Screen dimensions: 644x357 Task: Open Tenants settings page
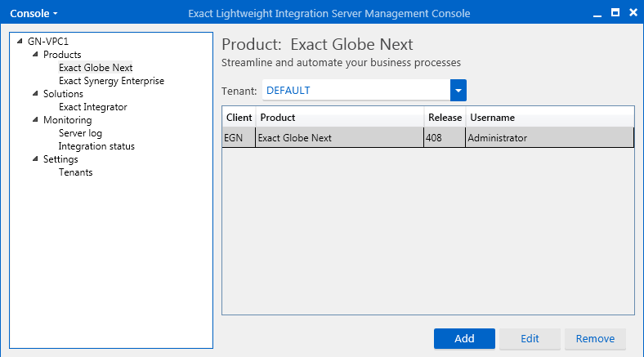pyautogui.click(x=75, y=172)
